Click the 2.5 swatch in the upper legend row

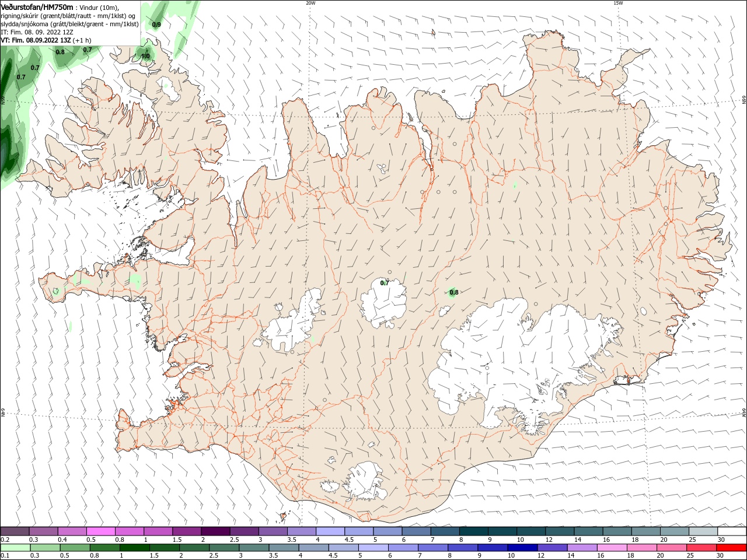[x=244, y=531]
